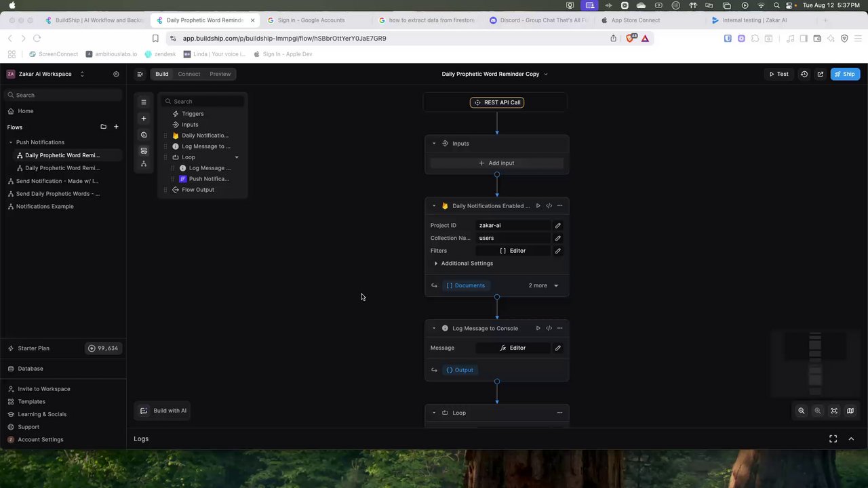
Task: Zoom out the canvas
Action: tap(801, 411)
